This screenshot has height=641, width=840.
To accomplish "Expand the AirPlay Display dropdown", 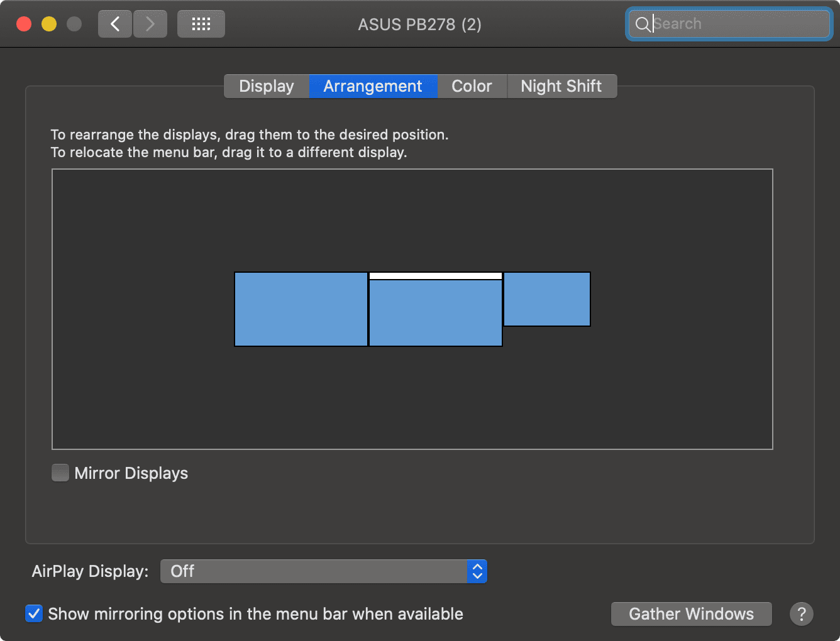I will point(324,571).
